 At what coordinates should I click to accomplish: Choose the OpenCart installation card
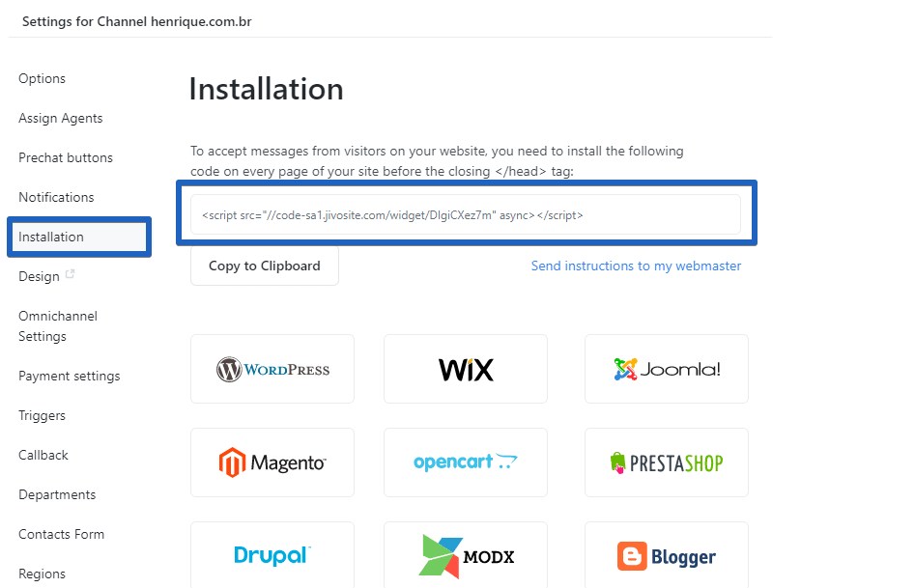[x=466, y=462]
